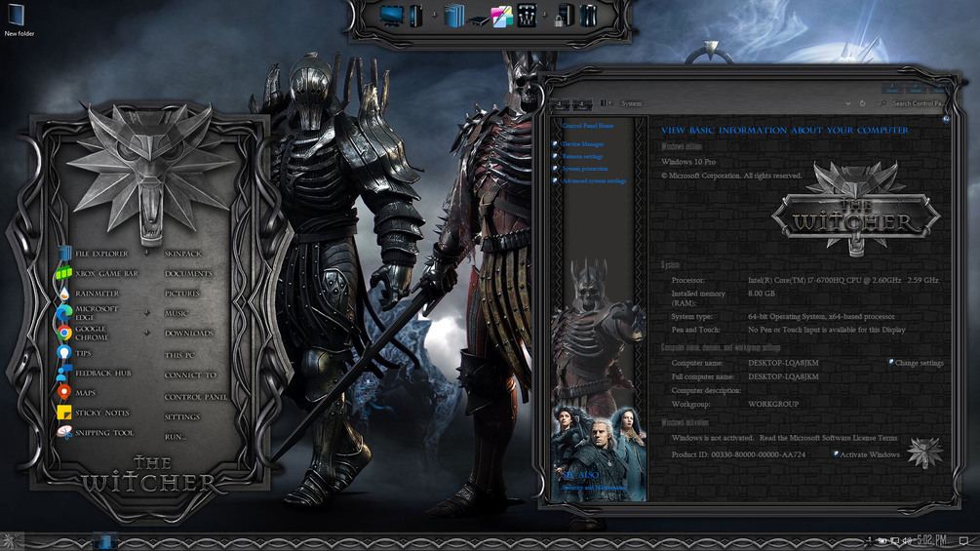The height and width of the screenshot is (551, 980).
Task: Open Pictures from start menu
Action: coord(182,293)
